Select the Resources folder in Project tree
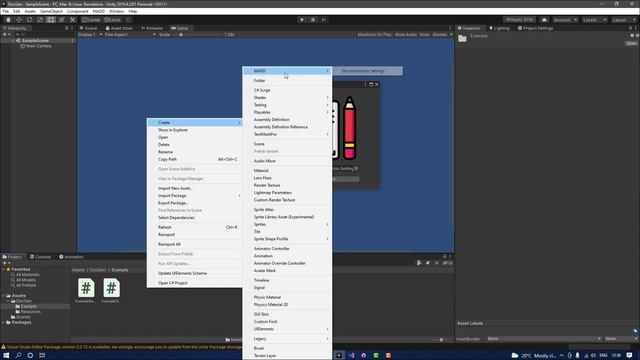Viewport: 640px width, 360px height. [x=31, y=311]
